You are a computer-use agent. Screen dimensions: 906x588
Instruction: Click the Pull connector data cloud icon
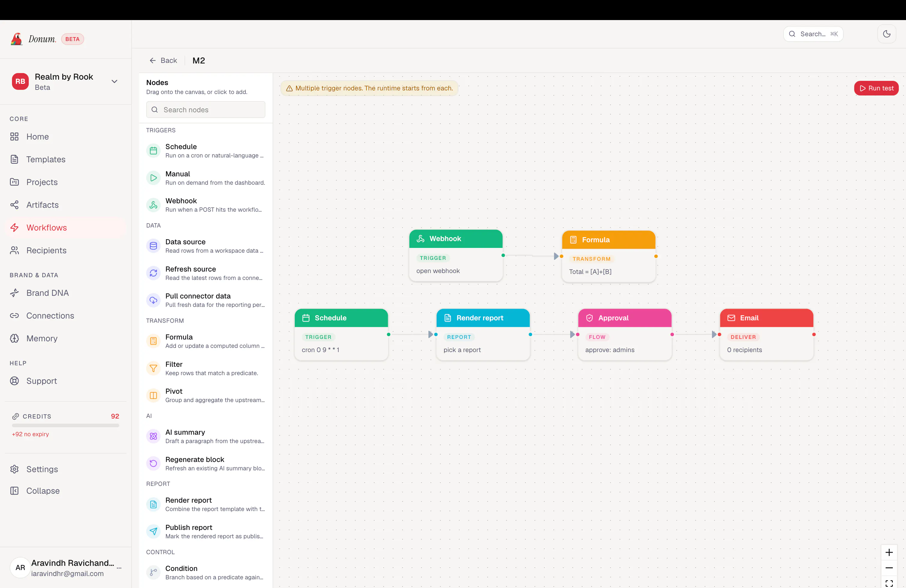pos(153,300)
